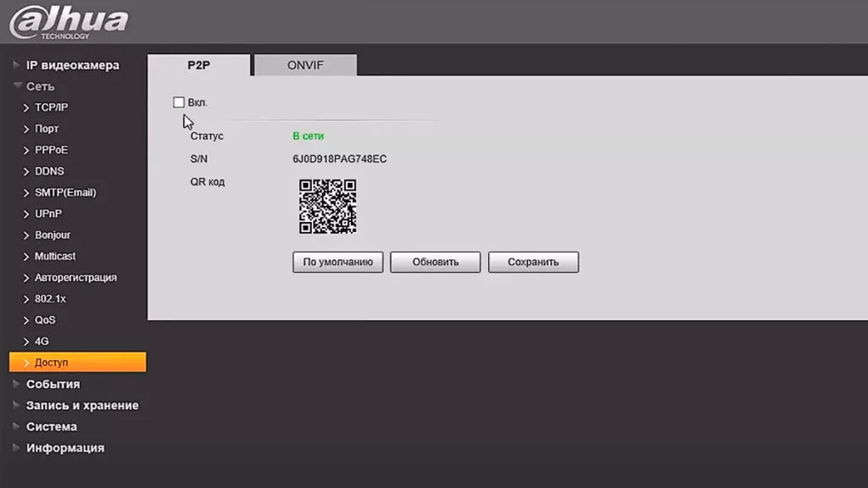
Task: Enable the P2P "Вкл." checkbox
Action: point(178,103)
